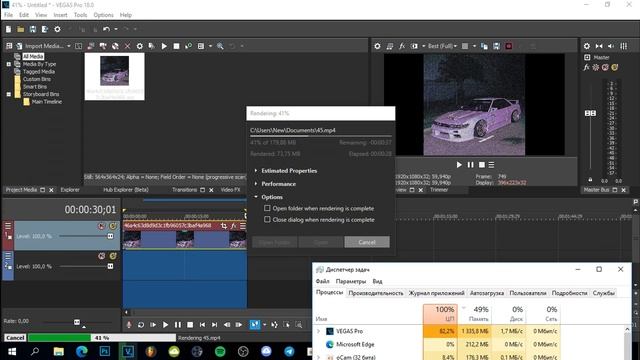640x360 pixels.
Task: Switch to Transitions tab
Action: click(184, 190)
